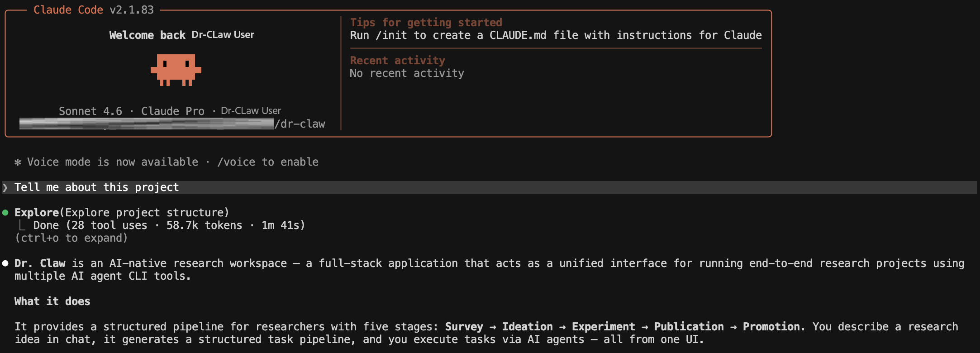Click the tree branch connector before Done
This screenshot has width=980, height=353.
coord(22,225)
